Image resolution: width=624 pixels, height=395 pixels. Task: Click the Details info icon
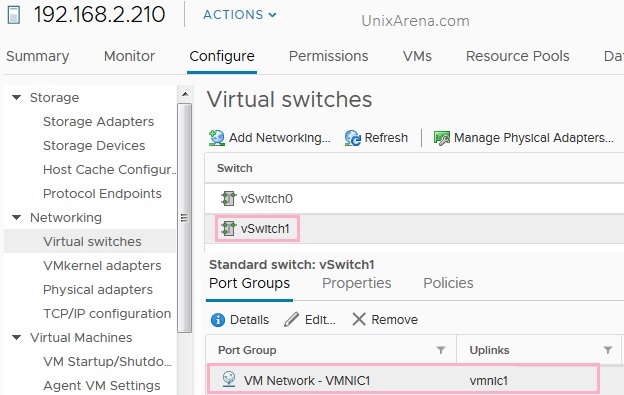[x=218, y=320]
